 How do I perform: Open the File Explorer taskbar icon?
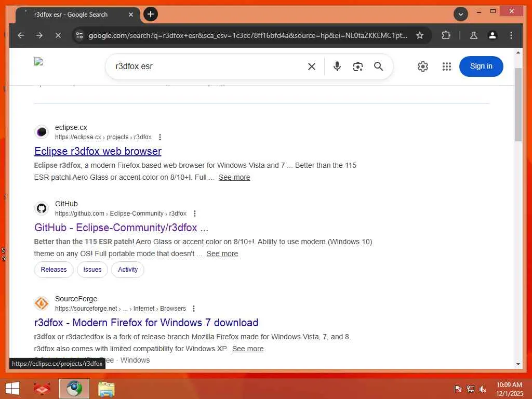[x=106, y=389]
